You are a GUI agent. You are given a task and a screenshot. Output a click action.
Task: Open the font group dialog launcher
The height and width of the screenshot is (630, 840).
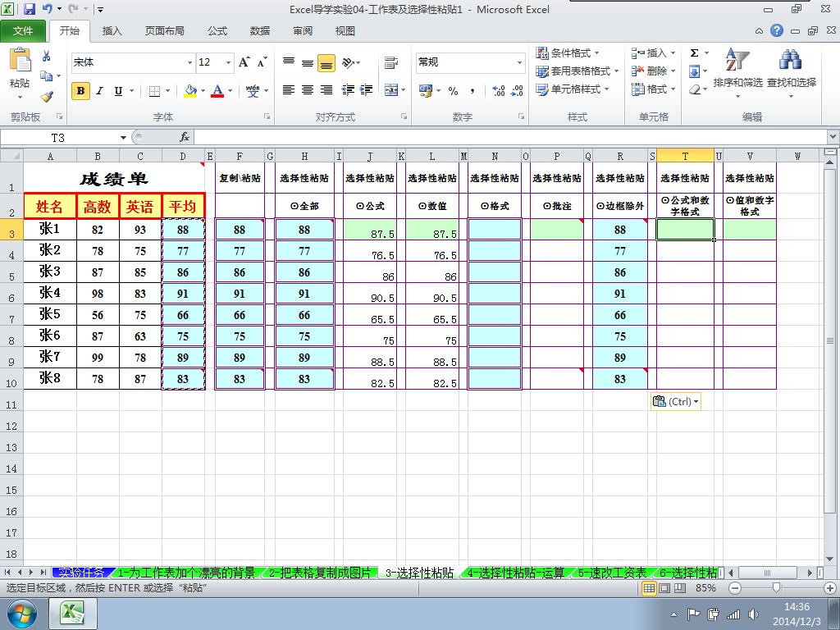(x=267, y=116)
